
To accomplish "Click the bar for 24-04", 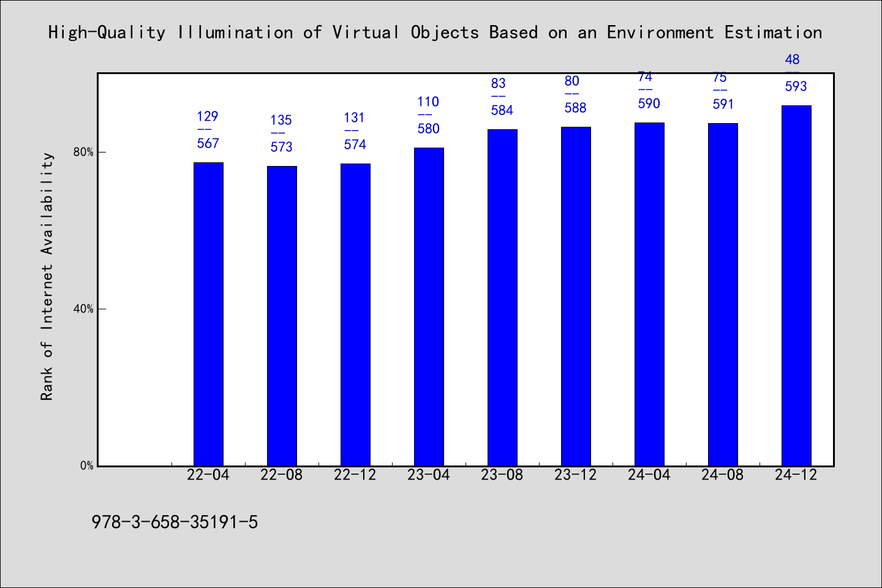I will (x=649, y=294).
